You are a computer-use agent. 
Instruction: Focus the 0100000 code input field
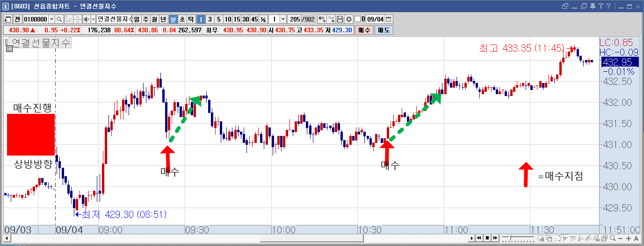[35, 19]
